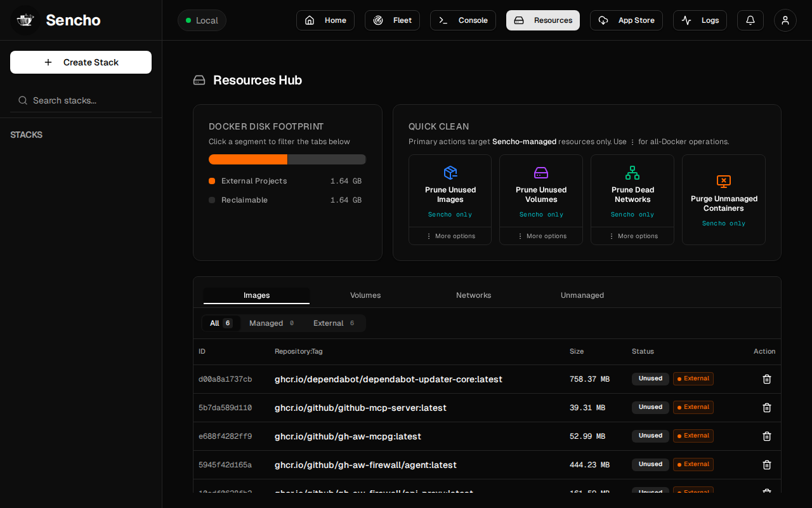Click the Size column header

(x=577, y=351)
